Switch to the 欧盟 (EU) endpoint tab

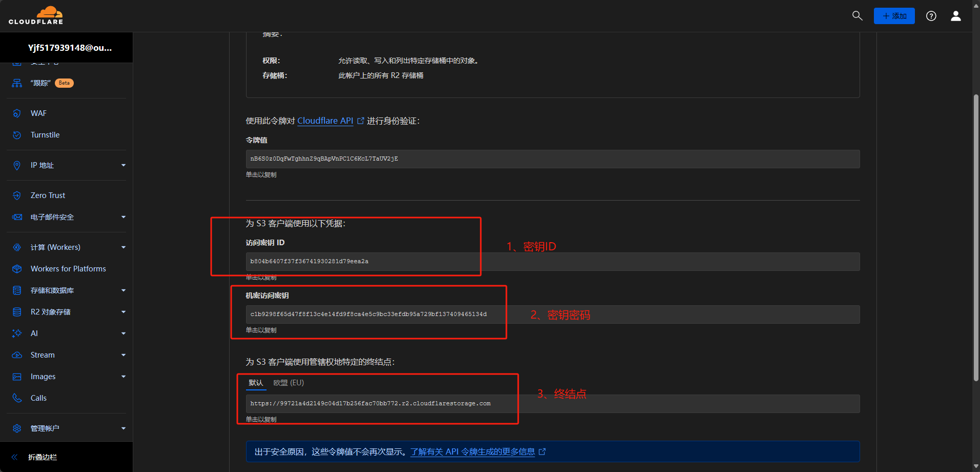(289, 383)
